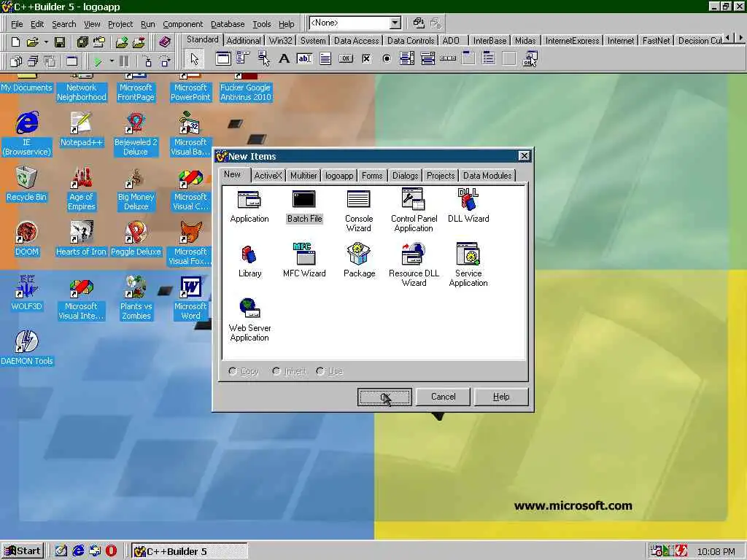
Task: Select the DAEMON Tools desktop shortcut
Action: 27,348
